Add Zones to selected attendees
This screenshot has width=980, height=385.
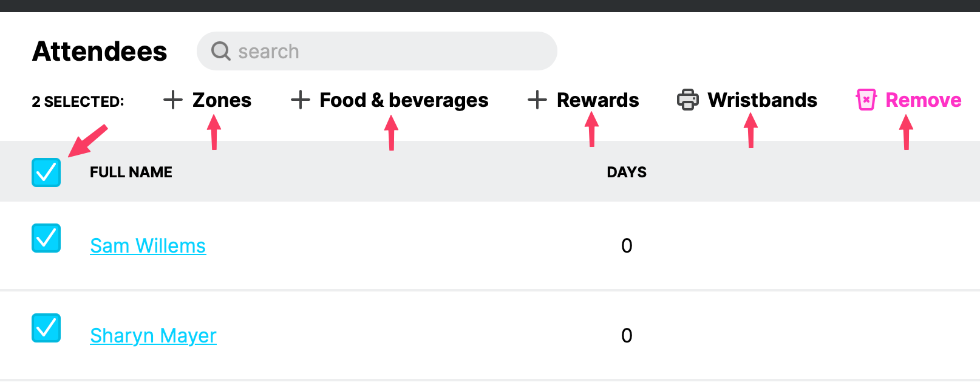pyautogui.click(x=222, y=100)
